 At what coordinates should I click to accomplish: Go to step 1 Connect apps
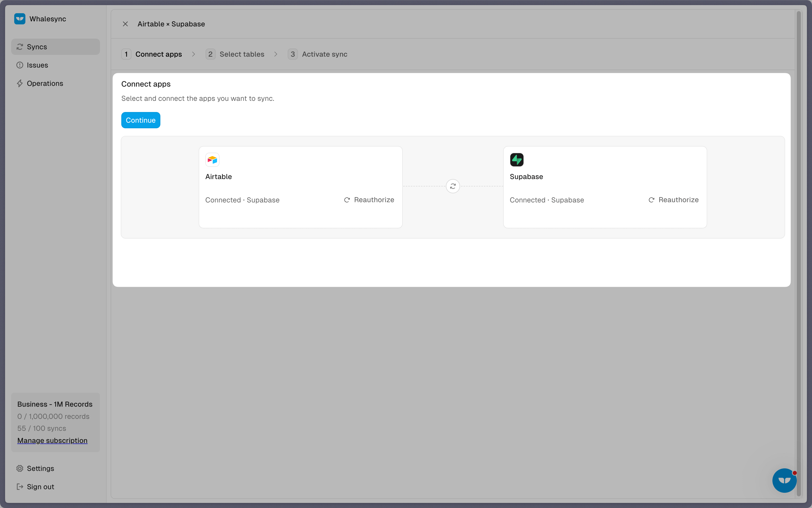click(152, 54)
